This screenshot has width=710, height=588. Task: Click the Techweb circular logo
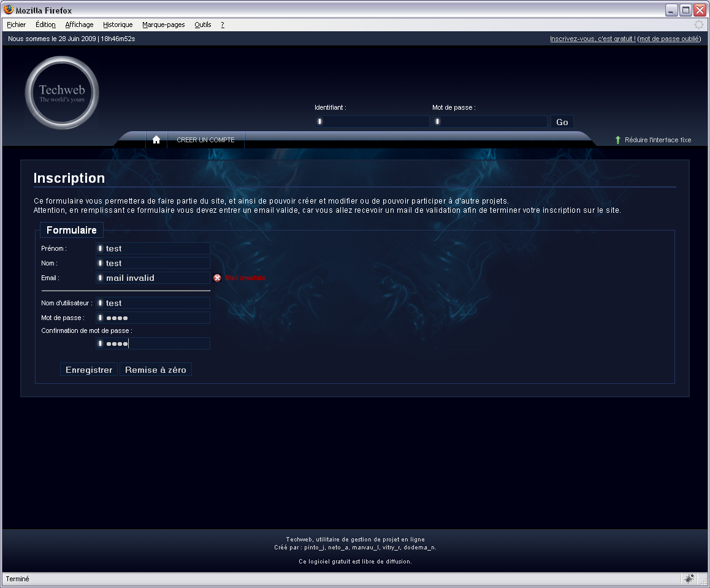[62, 93]
